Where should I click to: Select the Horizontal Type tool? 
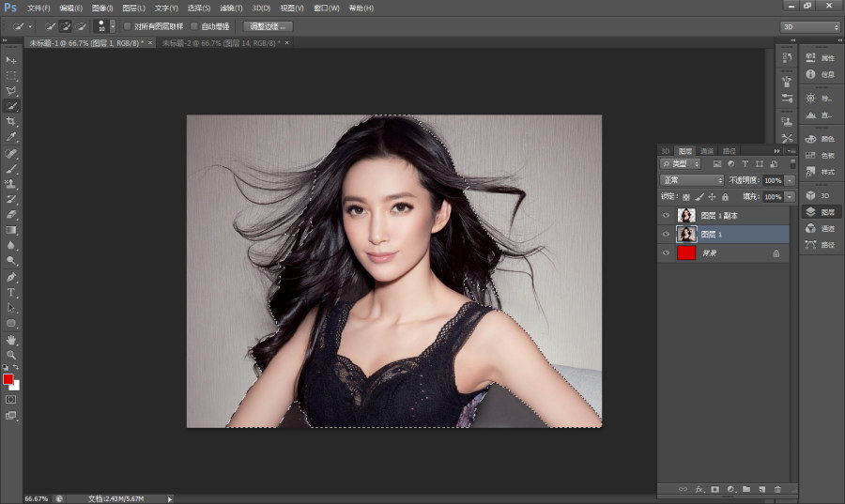[x=10, y=293]
